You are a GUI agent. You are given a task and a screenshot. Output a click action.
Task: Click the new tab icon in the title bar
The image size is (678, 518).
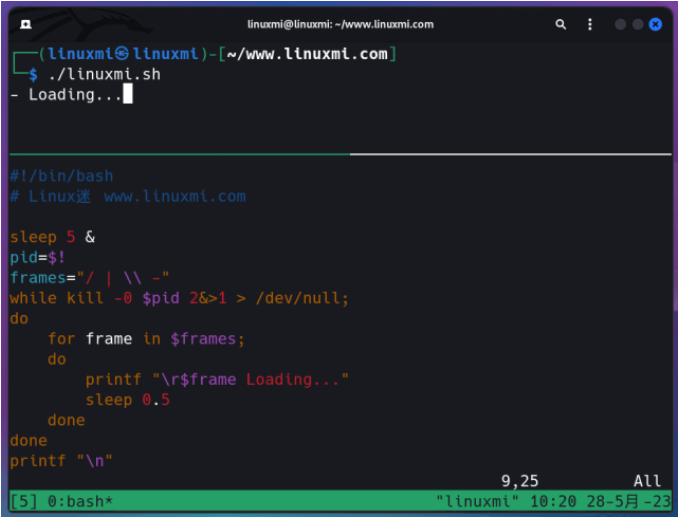point(26,24)
